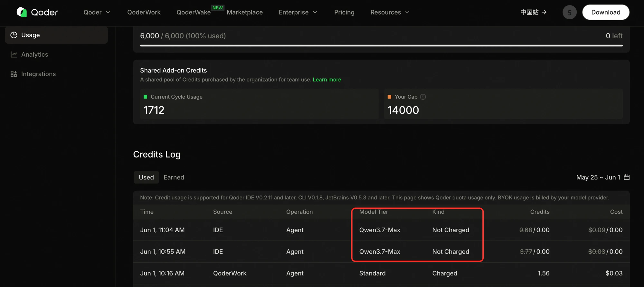Viewport: 644px width, 287px height.
Task: Click the info icon next to Your Cap
Action: point(423,97)
